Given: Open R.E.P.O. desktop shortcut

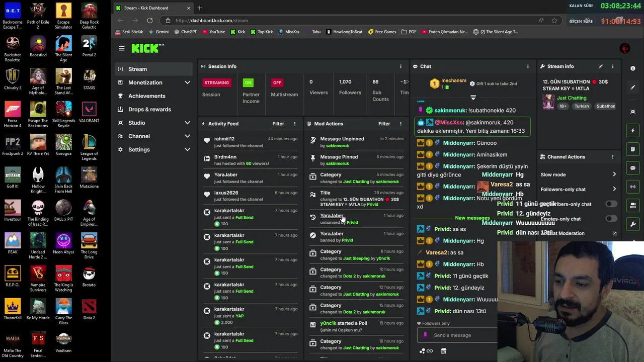Looking at the screenshot, I should pos(13,277).
